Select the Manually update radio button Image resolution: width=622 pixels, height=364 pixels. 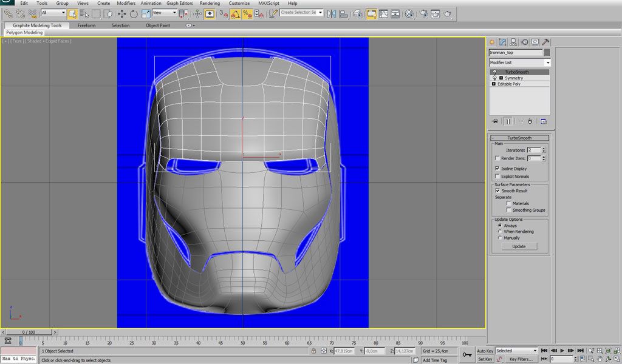500,238
